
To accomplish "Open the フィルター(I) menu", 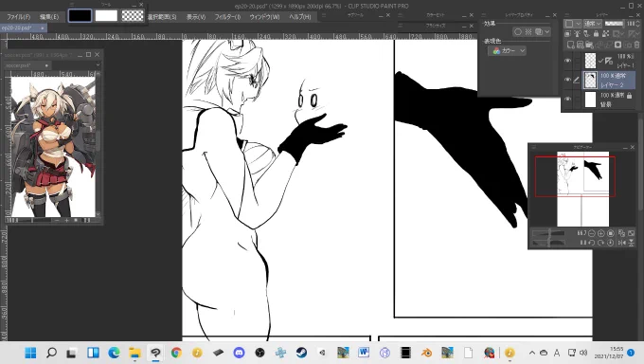I will click(x=227, y=17).
